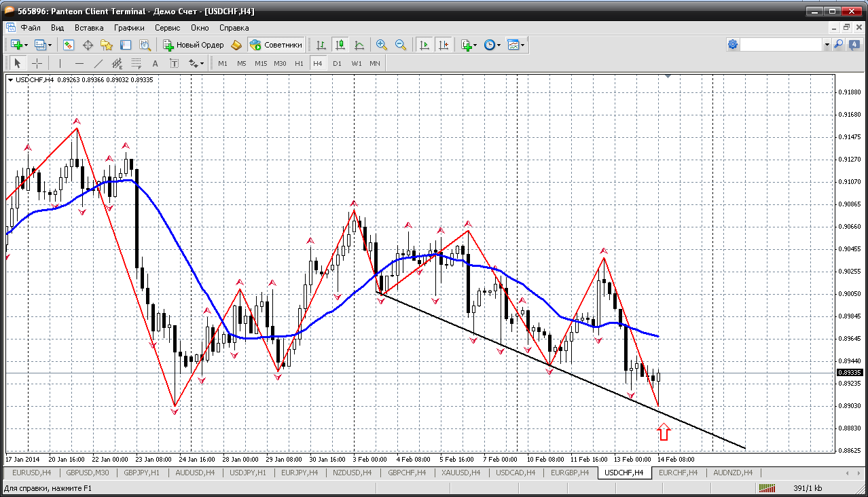Select the M15 timeframe
The height and width of the screenshot is (497, 868).
click(261, 63)
